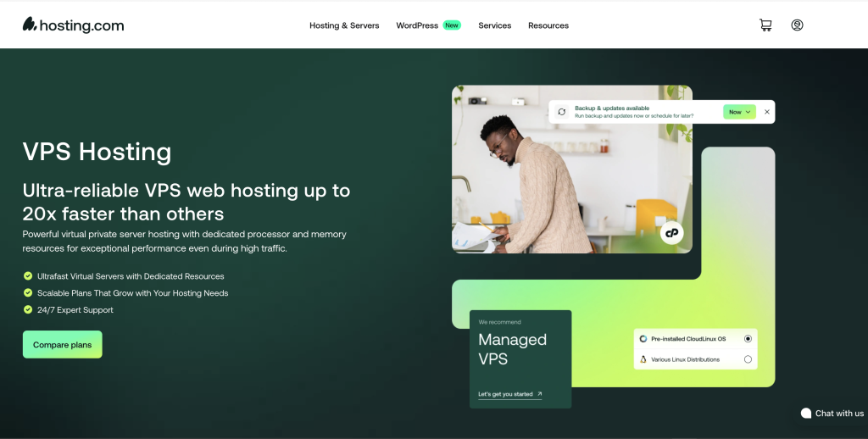
Task: Click checkmark beside Ultrafast Virtual Servers
Action: click(28, 275)
